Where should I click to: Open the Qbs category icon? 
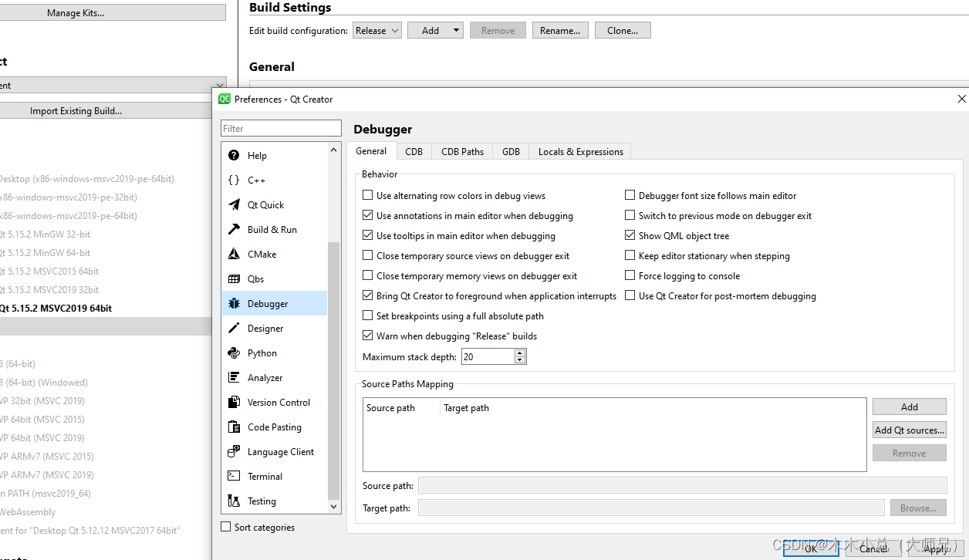pos(234,278)
